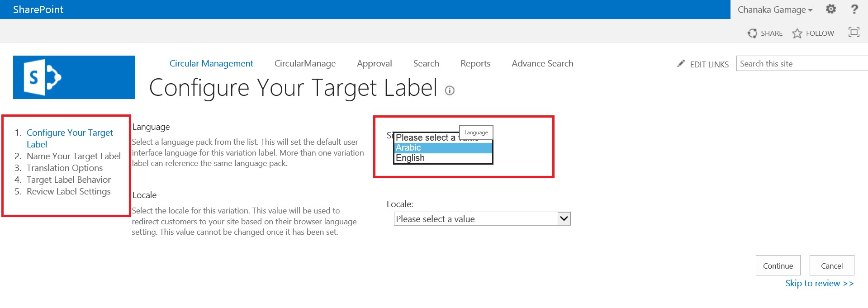Click the 'Language' section heading
868x308 pixels.
pyautogui.click(x=151, y=127)
